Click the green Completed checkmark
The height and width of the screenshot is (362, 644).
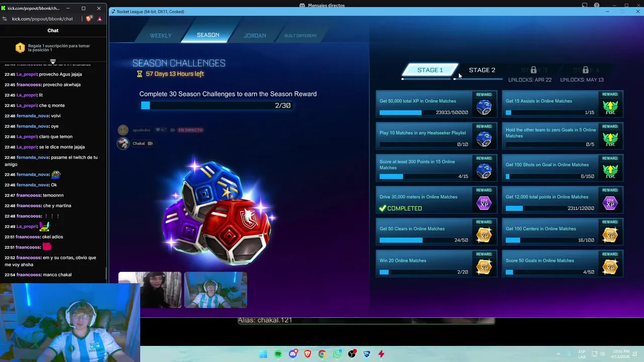(382, 208)
